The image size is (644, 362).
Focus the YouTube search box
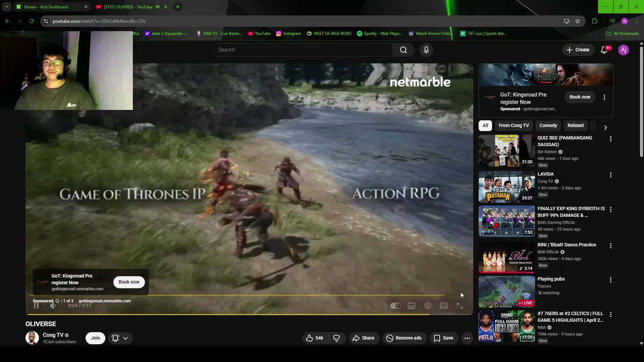point(303,50)
